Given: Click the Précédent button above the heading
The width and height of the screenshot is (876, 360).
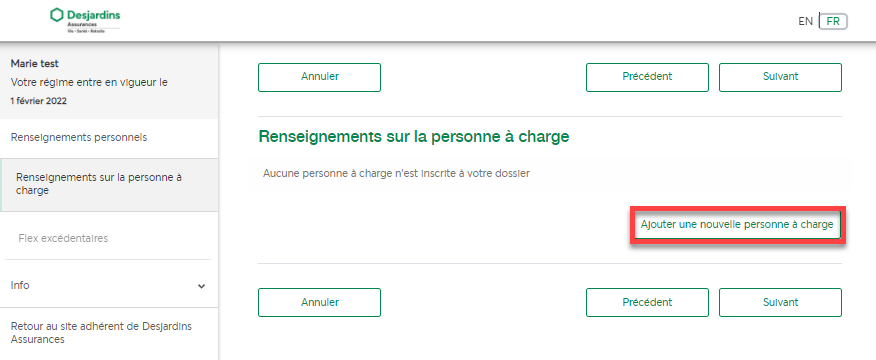Looking at the screenshot, I should (647, 77).
